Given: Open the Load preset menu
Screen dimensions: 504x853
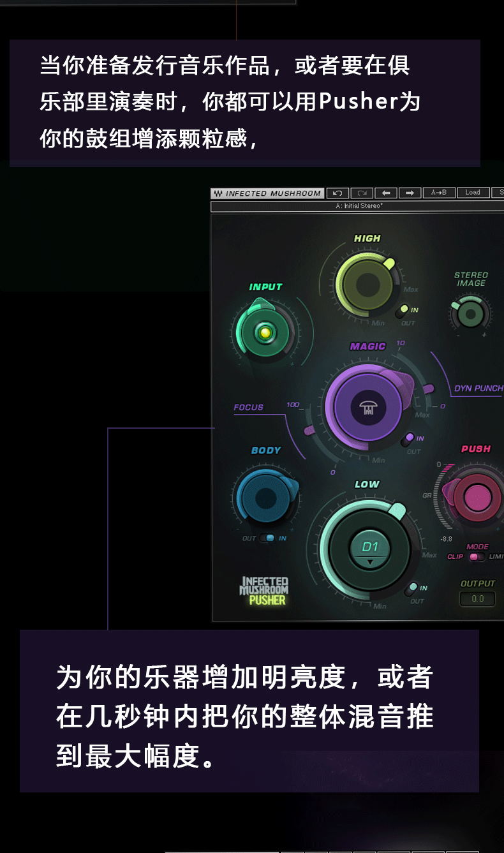Looking at the screenshot, I should point(473,193).
